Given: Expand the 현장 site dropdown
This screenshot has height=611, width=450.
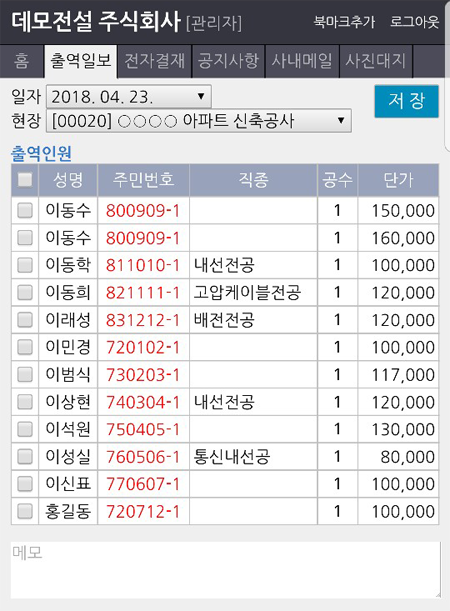Looking at the screenshot, I should [x=199, y=120].
